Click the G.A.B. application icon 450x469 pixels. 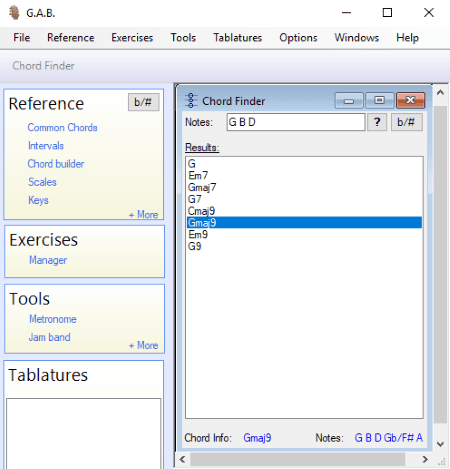(x=14, y=13)
